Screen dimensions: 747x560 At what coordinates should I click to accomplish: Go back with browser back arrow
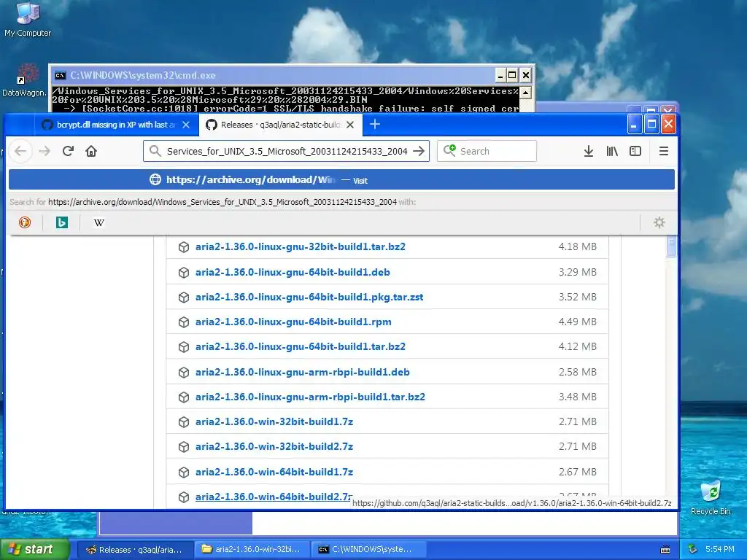[20, 152]
